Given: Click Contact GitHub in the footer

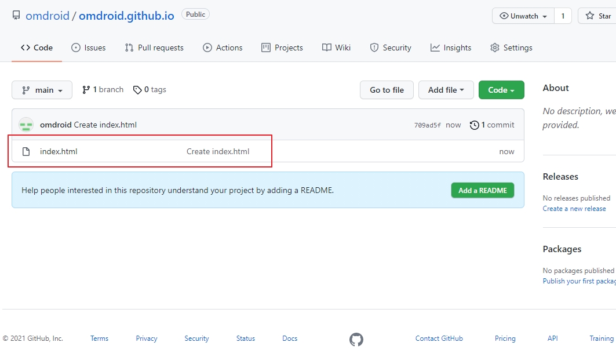Looking at the screenshot, I should pyautogui.click(x=439, y=338).
